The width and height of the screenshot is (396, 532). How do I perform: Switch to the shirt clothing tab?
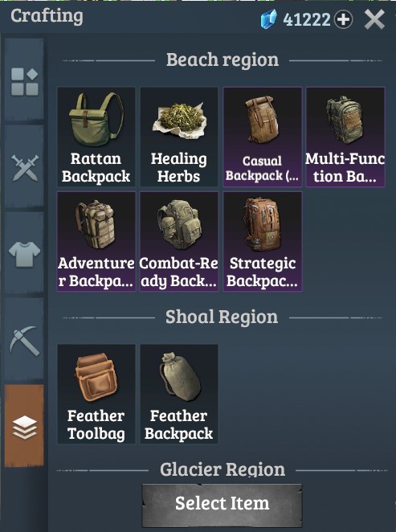pos(24,254)
